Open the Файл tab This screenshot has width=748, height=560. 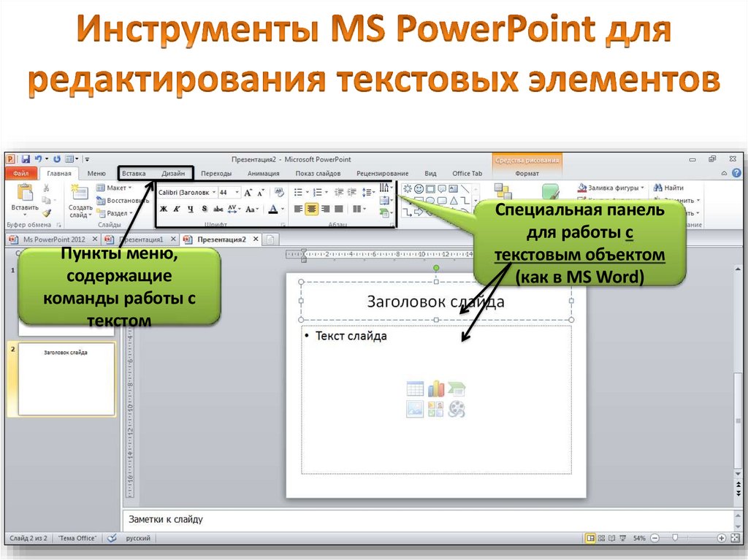pos(20,173)
